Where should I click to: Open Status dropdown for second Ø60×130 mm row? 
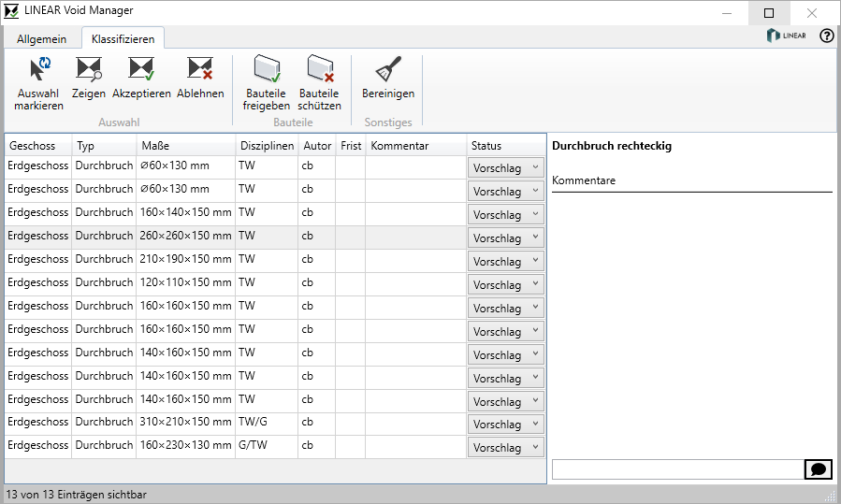pyautogui.click(x=506, y=191)
